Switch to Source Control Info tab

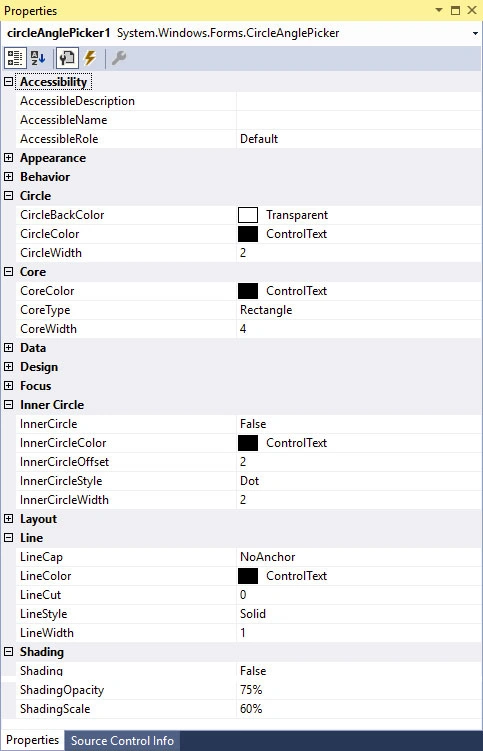pyautogui.click(x=122, y=740)
